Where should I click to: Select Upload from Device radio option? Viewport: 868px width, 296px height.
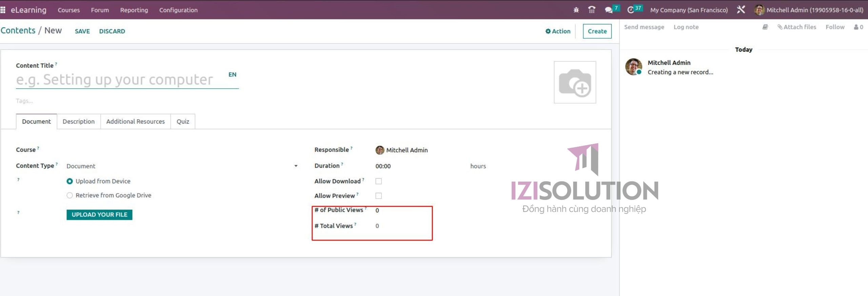pyautogui.click(x=70, y=181)
